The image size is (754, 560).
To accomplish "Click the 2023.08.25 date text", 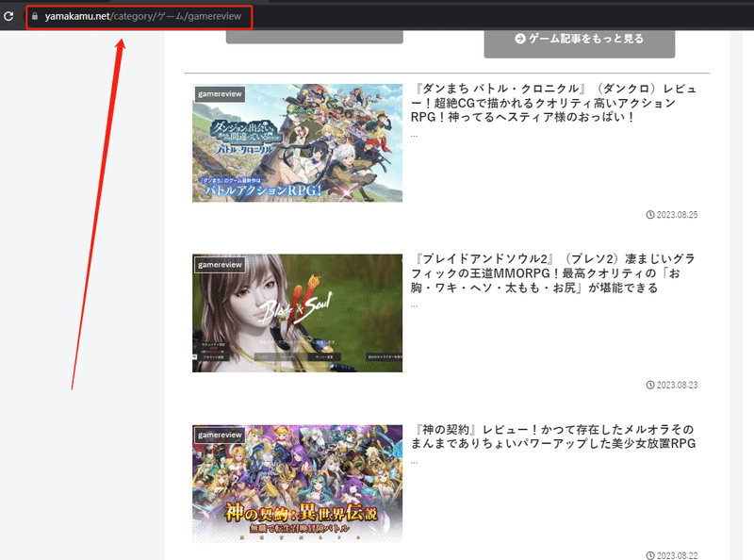I will (677, 215).
